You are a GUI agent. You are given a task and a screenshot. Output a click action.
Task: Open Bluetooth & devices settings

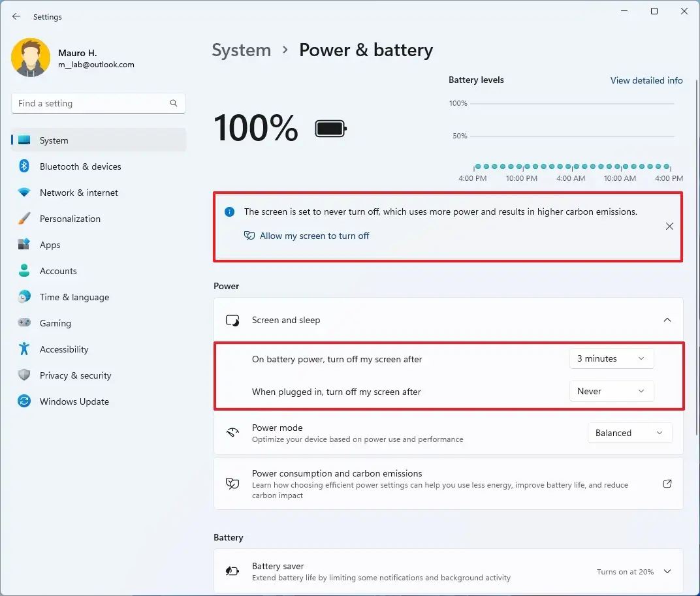(x=80, y=166)
